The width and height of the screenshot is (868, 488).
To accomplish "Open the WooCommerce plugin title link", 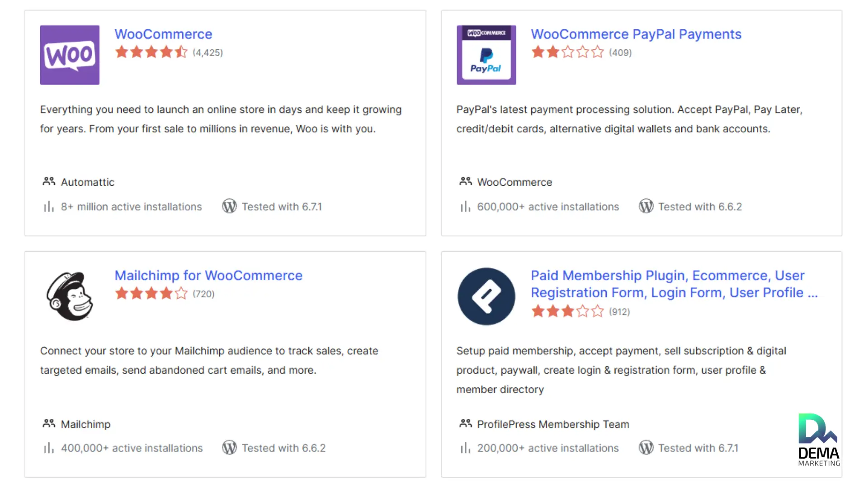I will pyautogui.click(x=163, y=34).
